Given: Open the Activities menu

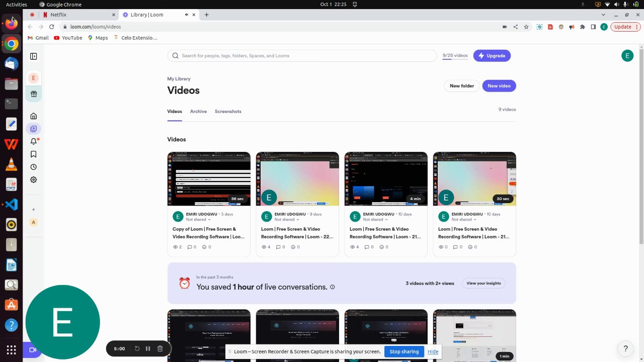Looking at the screenshot, I should coord(17,5).
